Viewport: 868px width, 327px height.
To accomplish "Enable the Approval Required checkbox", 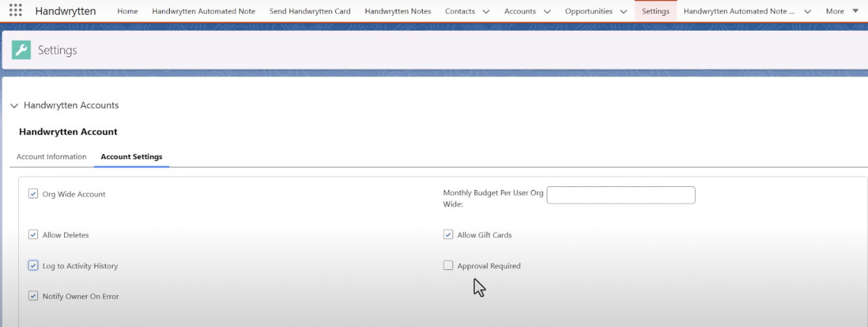I will [x=448, y=266].
